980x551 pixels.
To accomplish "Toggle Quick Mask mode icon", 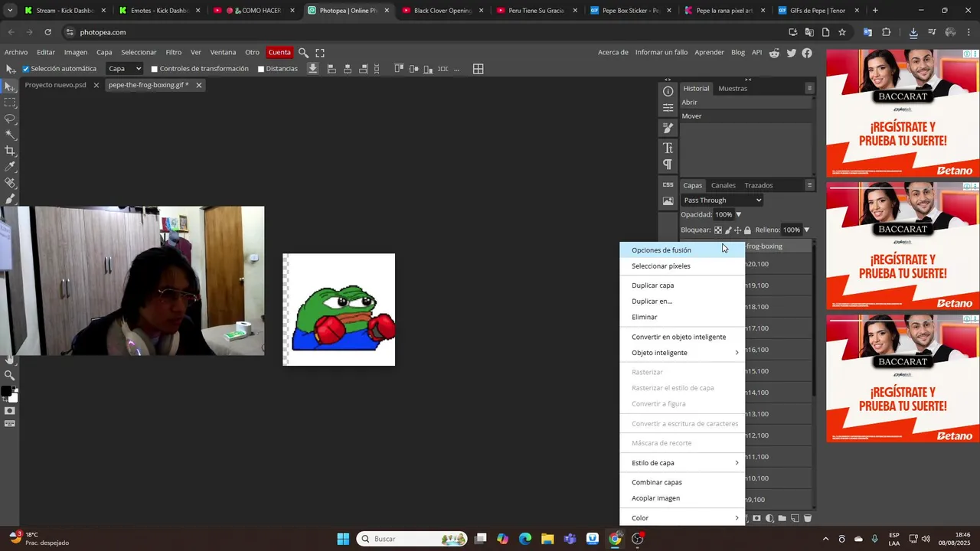I will click(10, 411).
